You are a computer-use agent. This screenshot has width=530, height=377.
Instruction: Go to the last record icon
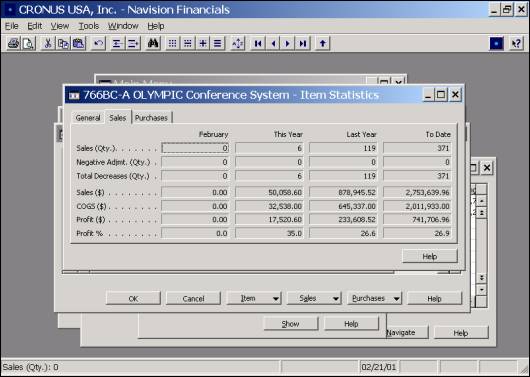(x=303, y=44)
